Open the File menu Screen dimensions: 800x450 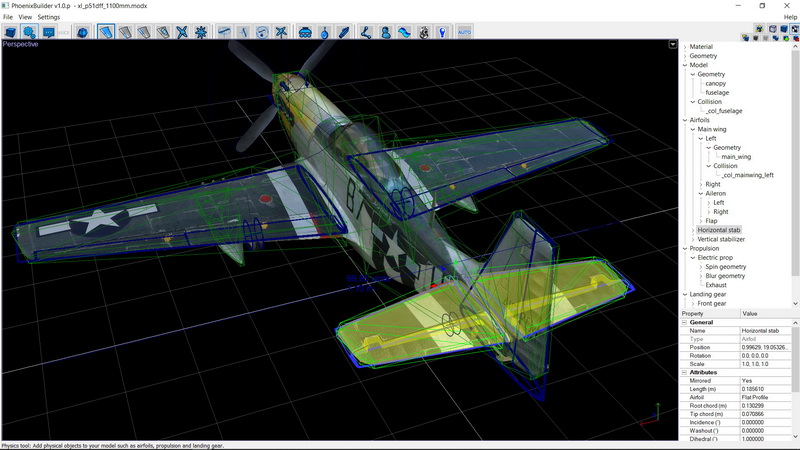tap(8, 17)
